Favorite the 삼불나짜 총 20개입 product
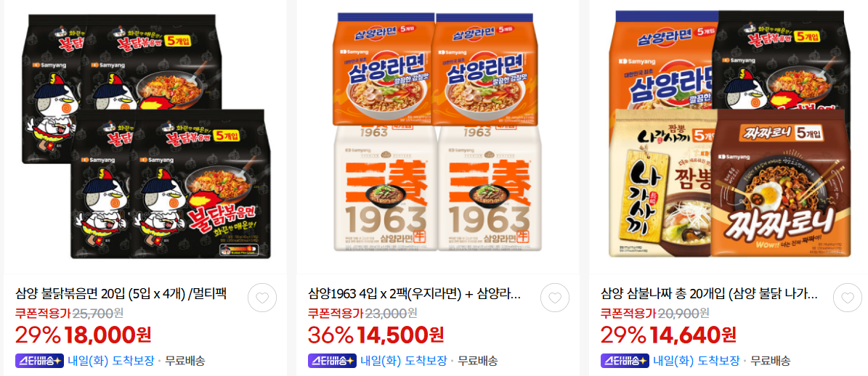Image resolution: width=868 pixels, height=376 pixels. pyautogui.click(x=848, y=298)
